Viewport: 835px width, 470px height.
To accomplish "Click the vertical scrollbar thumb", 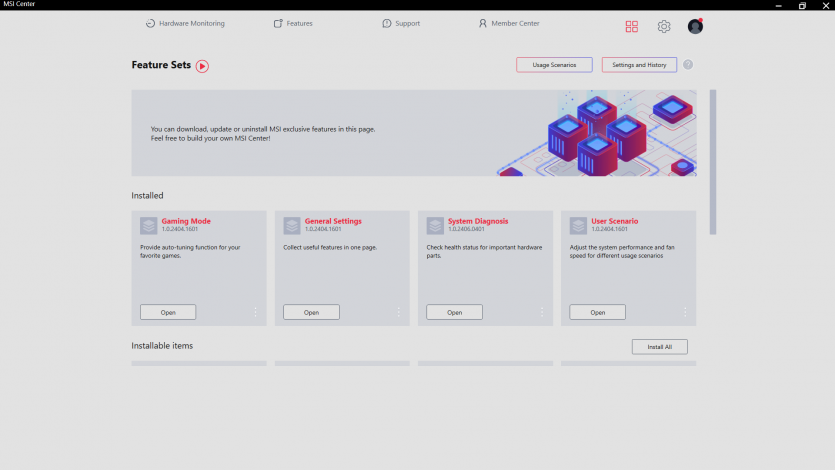I will pyautogui.click(x=713, y=162).
